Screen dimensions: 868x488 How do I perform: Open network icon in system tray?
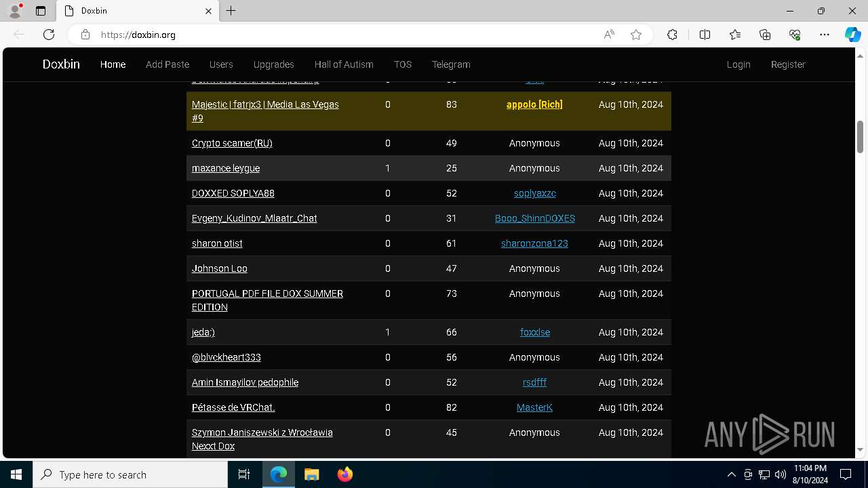tap(764, 474)
